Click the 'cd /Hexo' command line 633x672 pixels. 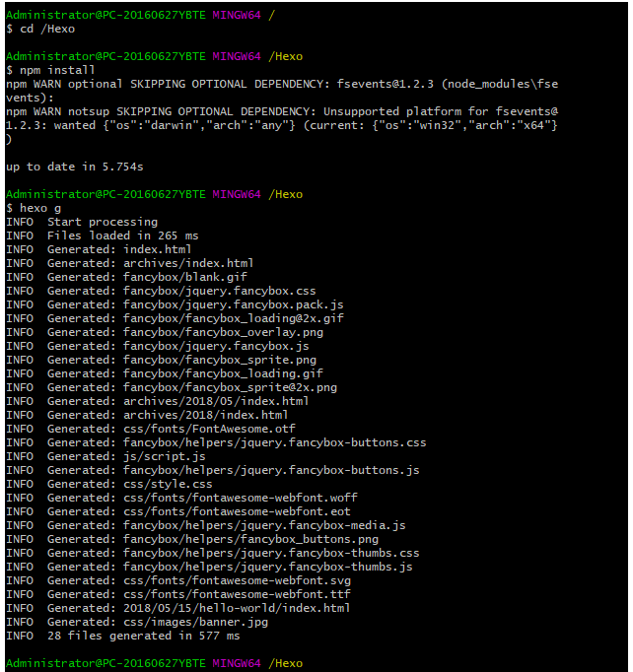click(x=47, y=29)
